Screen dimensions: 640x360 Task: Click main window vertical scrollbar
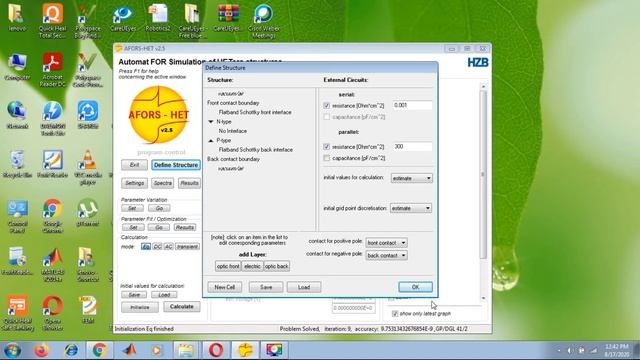[x=483, y=192]
